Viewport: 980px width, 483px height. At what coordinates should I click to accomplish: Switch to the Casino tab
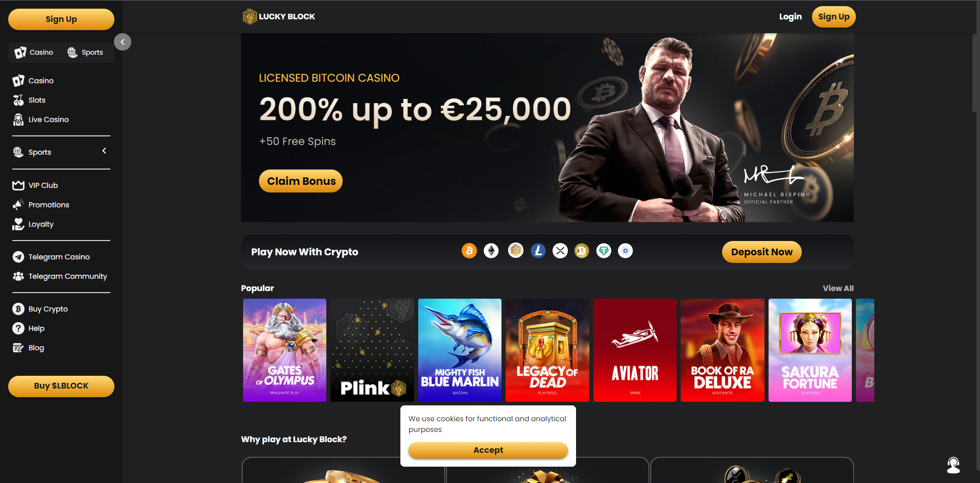[34, 52]
